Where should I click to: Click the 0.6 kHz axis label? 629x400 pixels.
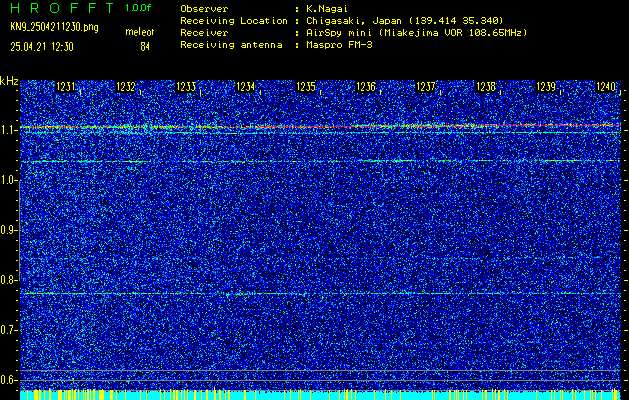tap(8, 380)
